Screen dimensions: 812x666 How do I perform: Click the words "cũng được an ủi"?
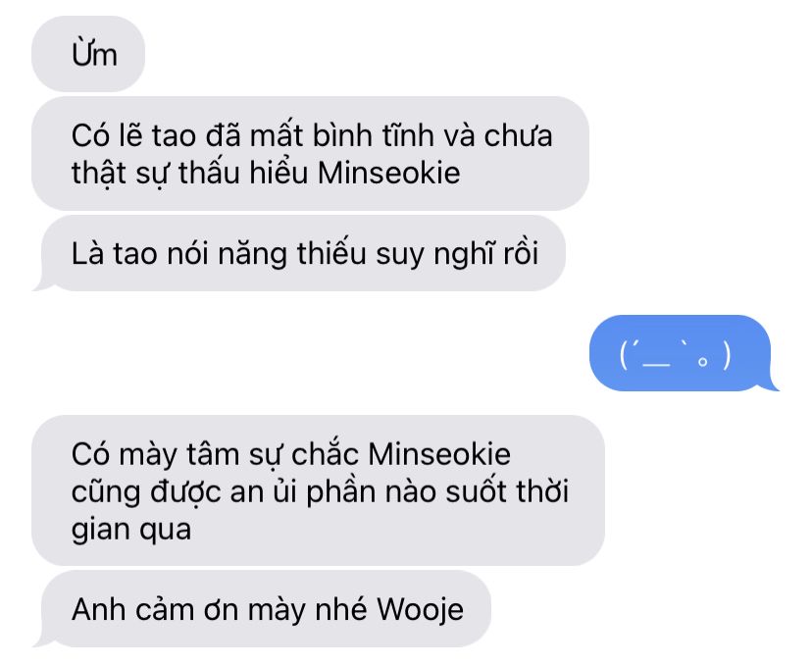pos(183,492)
